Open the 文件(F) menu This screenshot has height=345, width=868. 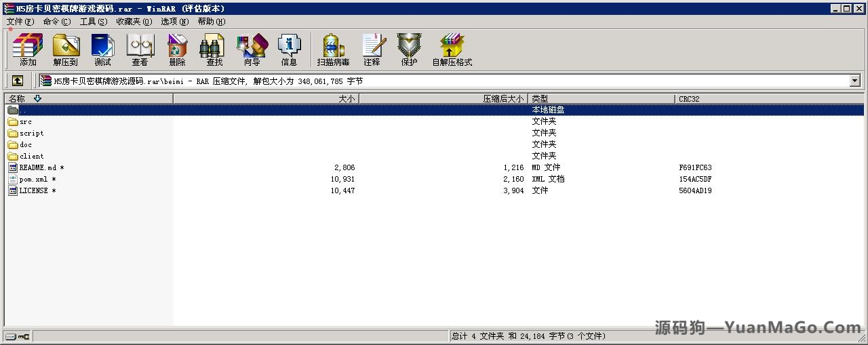20,22
